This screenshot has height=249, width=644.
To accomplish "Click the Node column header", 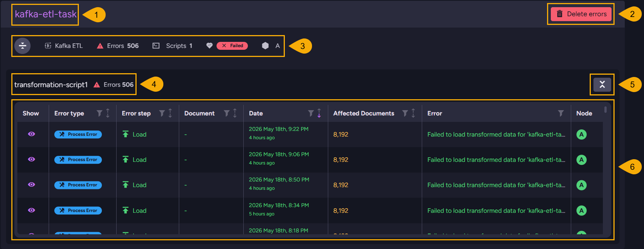I will 584,113.
